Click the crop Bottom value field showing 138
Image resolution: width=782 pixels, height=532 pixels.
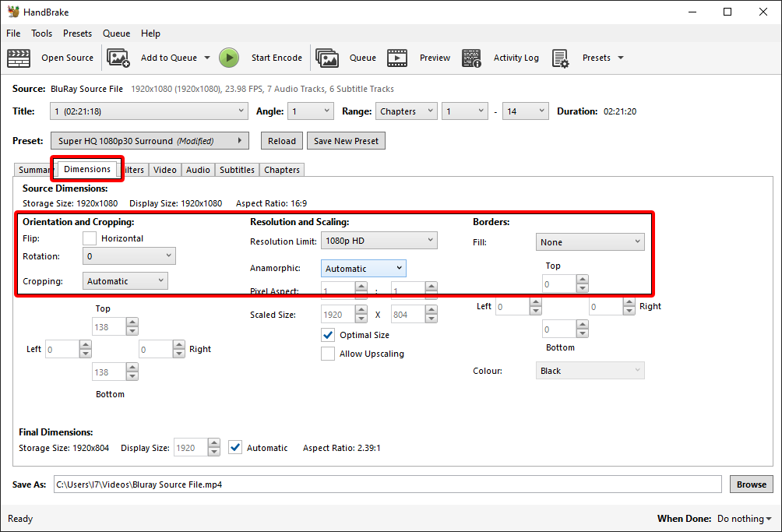[109, 372]
